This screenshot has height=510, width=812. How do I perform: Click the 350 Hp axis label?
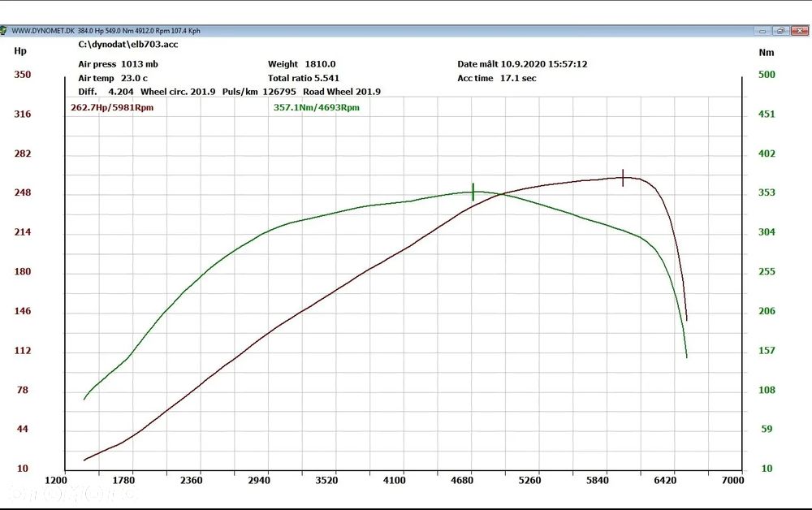click(22, 75)
